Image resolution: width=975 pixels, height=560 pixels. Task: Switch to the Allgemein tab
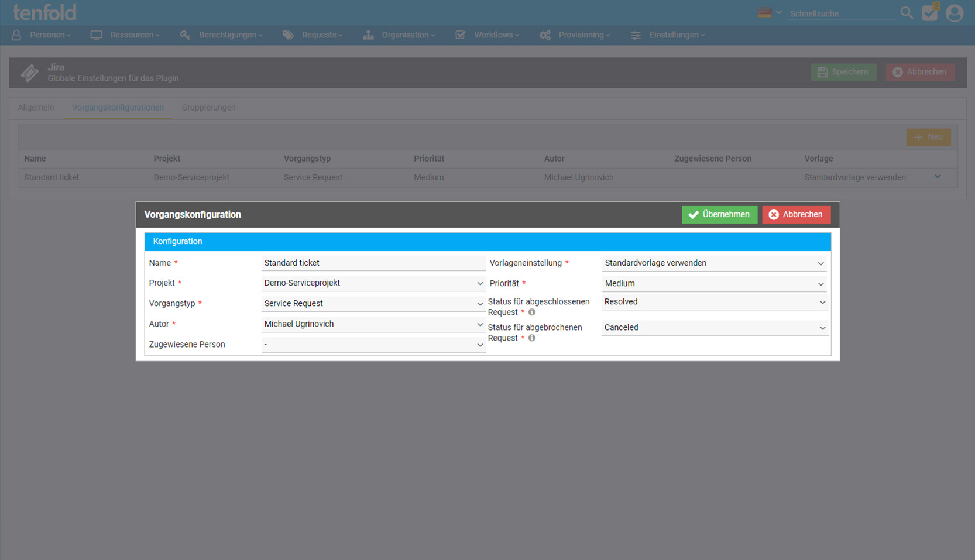click(36, 108)
